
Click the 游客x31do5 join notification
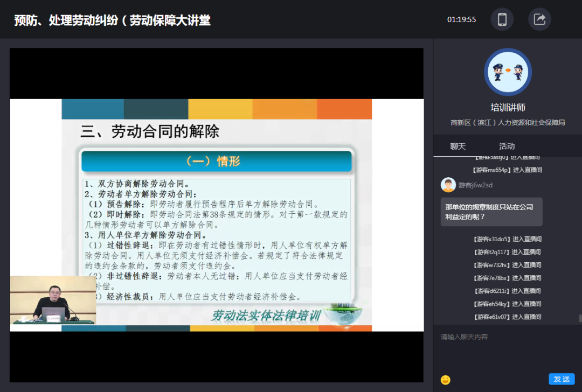coord(508,239)
